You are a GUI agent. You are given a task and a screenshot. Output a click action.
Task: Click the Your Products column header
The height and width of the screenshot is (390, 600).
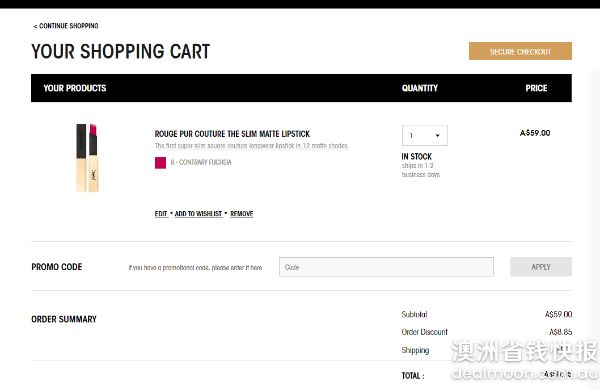(x=75, y=88)
